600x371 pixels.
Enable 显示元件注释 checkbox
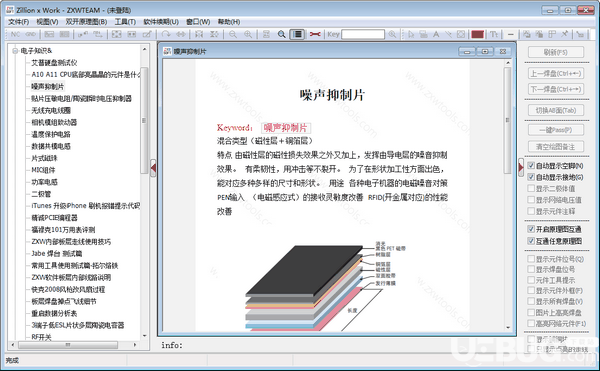click(531, 211)
